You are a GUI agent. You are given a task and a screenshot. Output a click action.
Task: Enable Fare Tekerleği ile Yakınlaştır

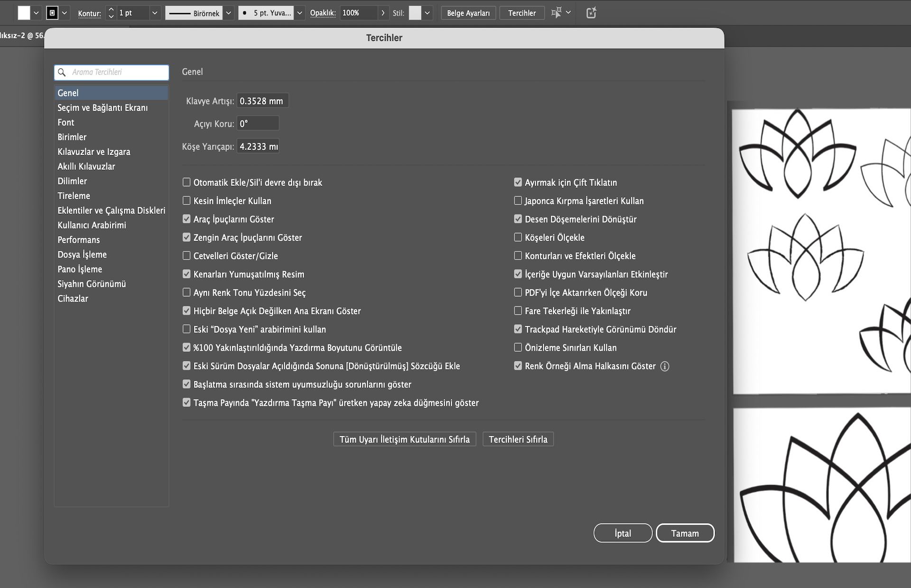[x=518, y=311]
